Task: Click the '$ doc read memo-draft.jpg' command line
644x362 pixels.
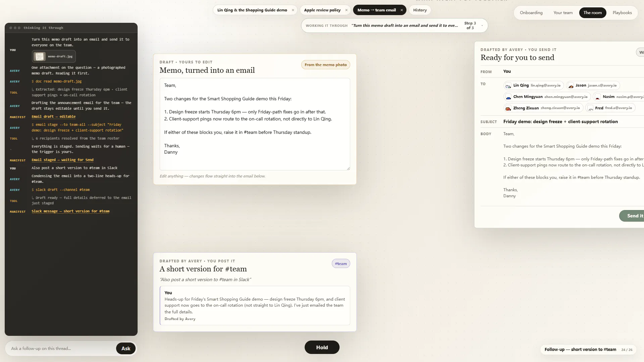Action: tap(56, 82)
